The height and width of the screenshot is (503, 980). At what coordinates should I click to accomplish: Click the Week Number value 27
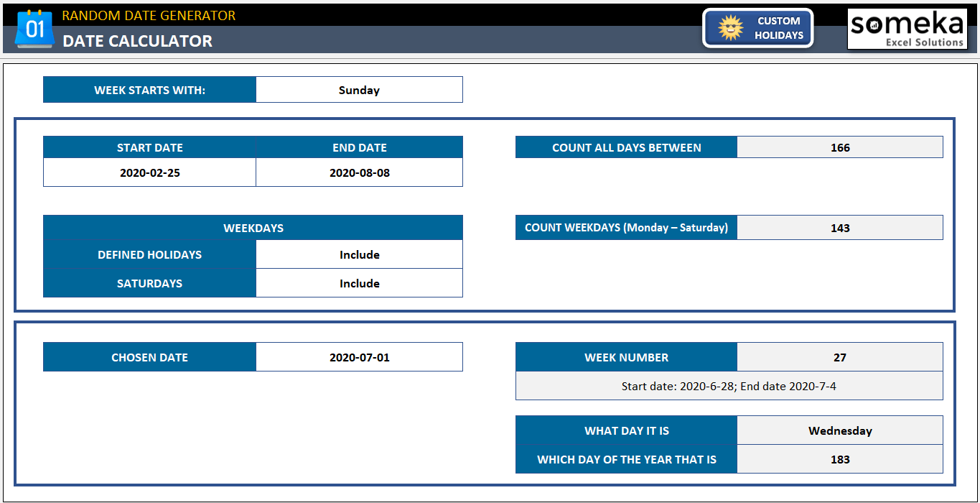coord(840,356)
